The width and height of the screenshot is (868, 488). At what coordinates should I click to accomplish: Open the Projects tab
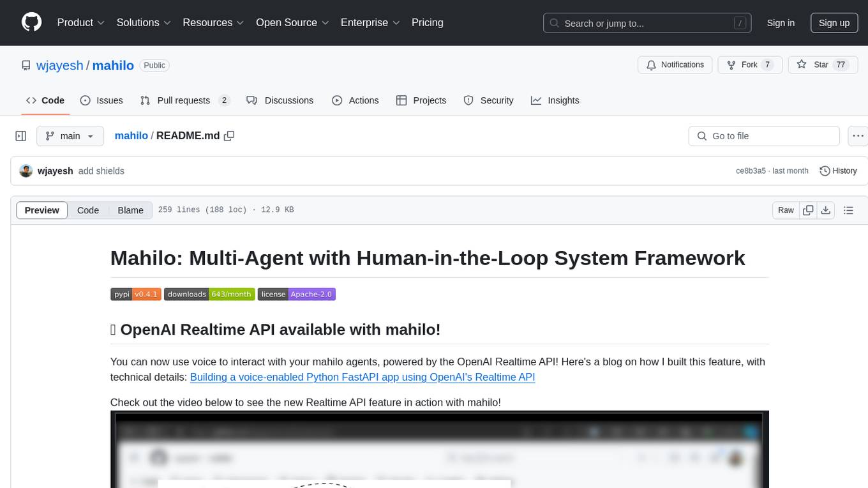click(x=421, y=100)
